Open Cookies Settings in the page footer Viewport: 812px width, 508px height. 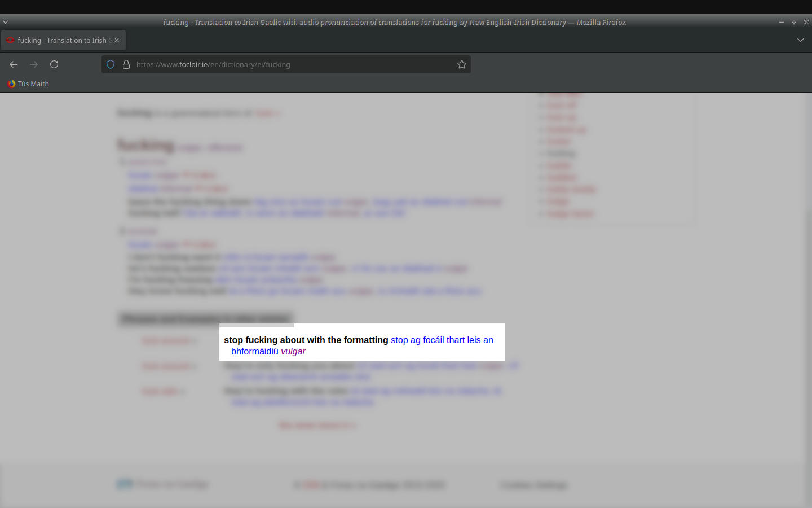tap(533, 485)
